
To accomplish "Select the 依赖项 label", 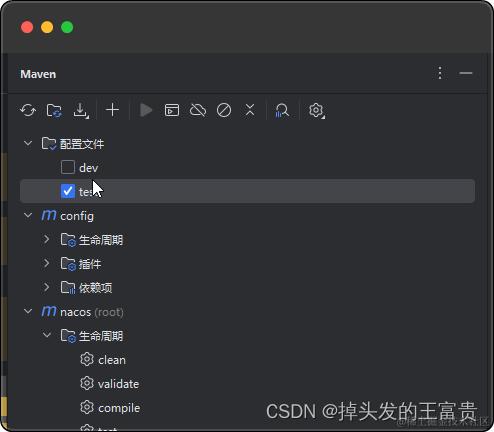I will click(96, 288).
